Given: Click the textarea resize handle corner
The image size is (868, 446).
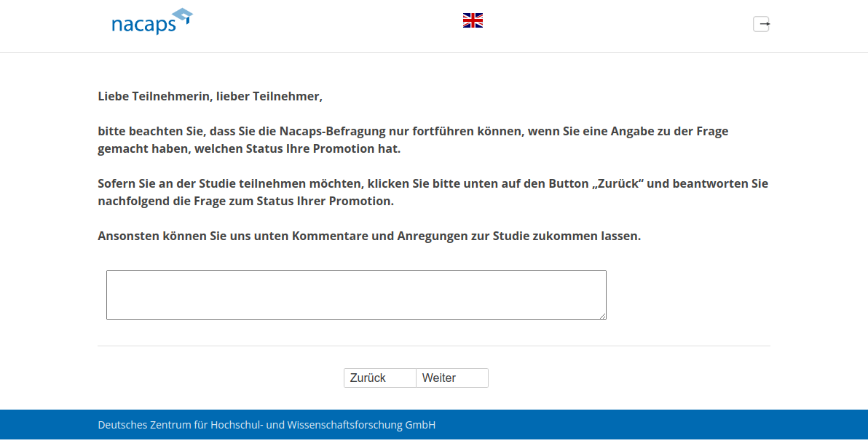Looking at the screenshot, I should click(602, 316).
